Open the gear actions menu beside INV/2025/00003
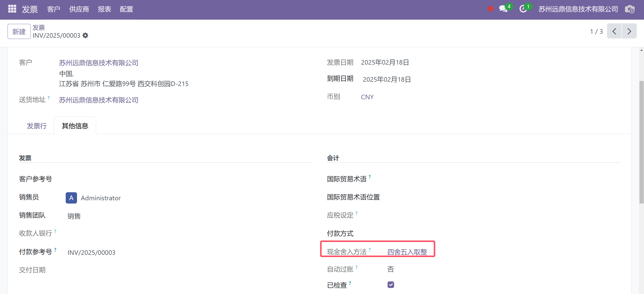Image resolution: width=644 pixels, height=294 pixels. coord(86,35)
